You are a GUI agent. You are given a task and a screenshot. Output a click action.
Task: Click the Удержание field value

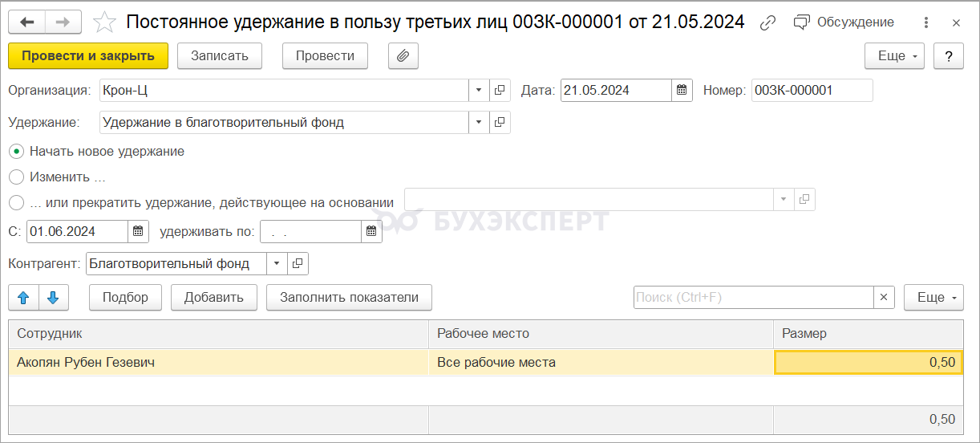[x=284, y=122]
